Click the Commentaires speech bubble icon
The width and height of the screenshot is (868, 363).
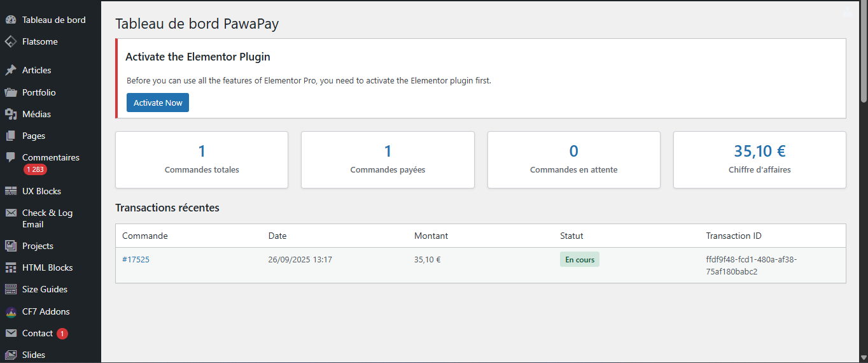point(10,157)
